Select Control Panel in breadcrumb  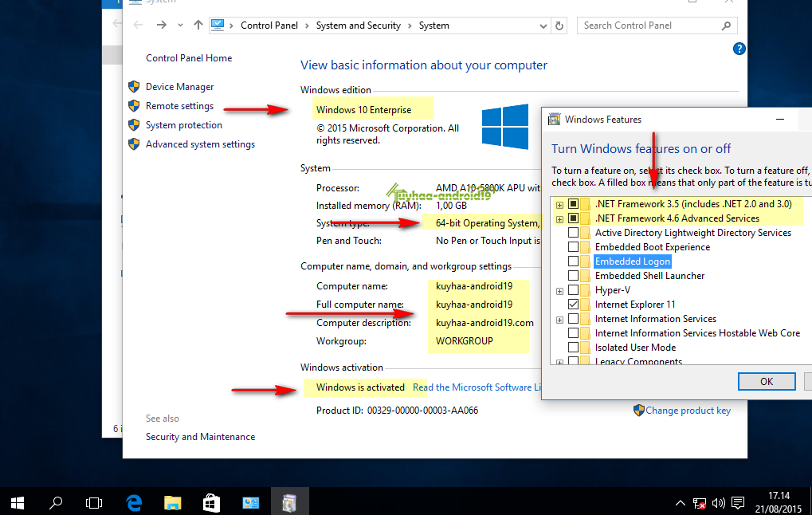[x=269, y=26]
